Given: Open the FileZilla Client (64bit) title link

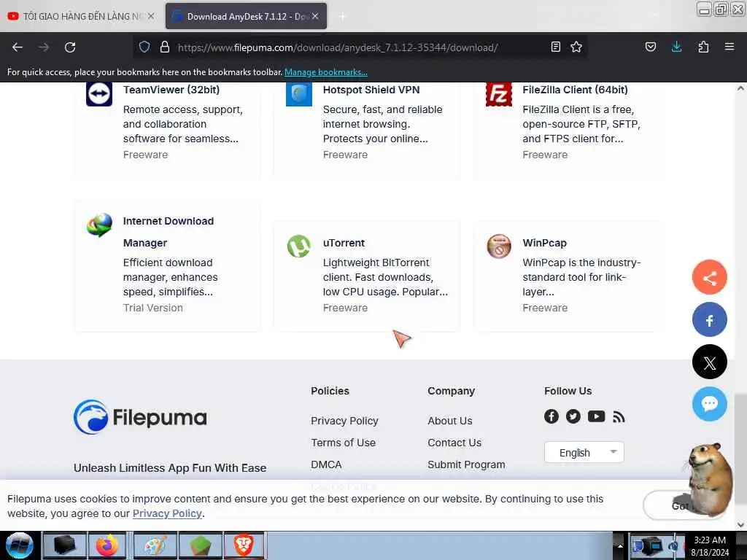Looking at the screenshot, I should tap(575, 90).
